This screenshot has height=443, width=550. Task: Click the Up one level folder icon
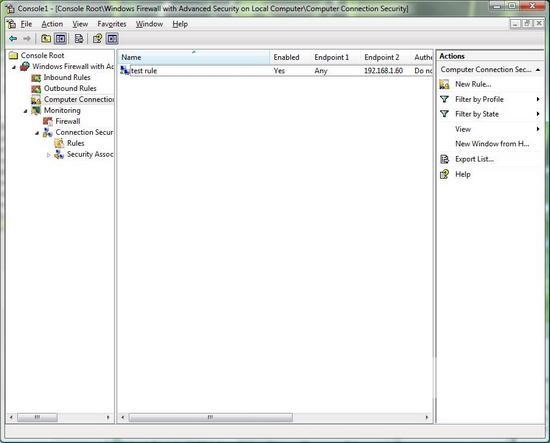pyautogui.click(x=46, y=39)
